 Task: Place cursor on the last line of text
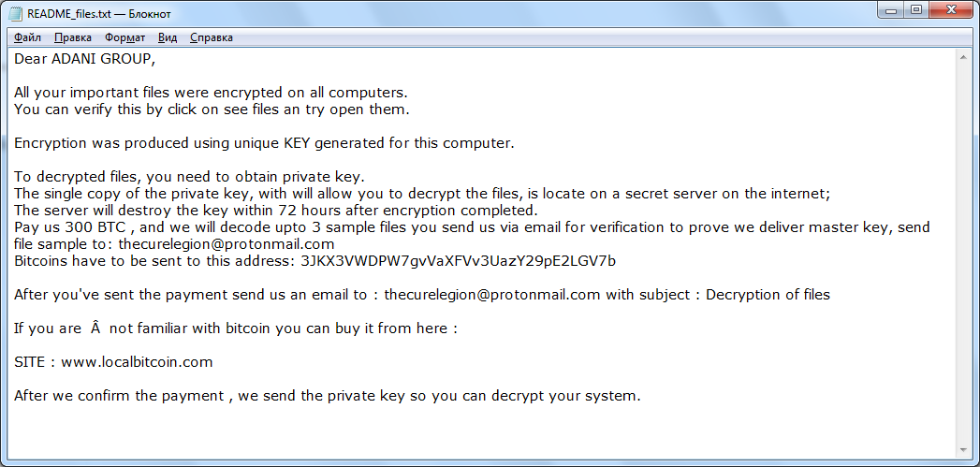tap(327, 395)
